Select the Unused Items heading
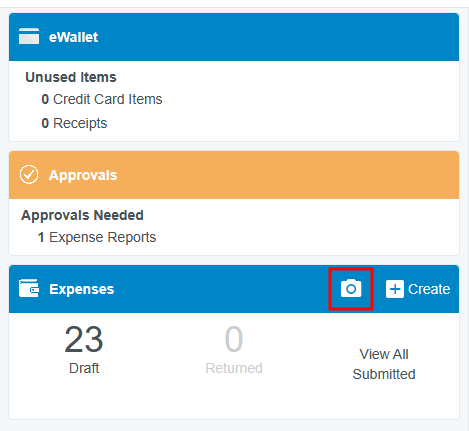 (x=71, y=77)
